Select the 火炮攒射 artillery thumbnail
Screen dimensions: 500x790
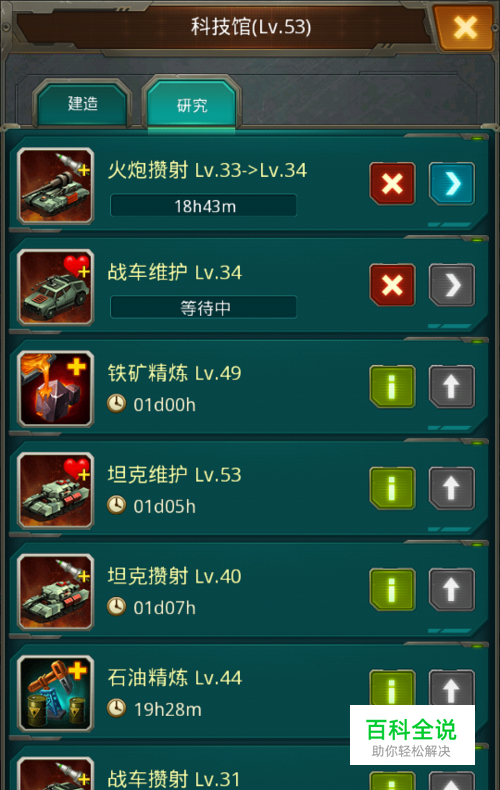(55, 186)
